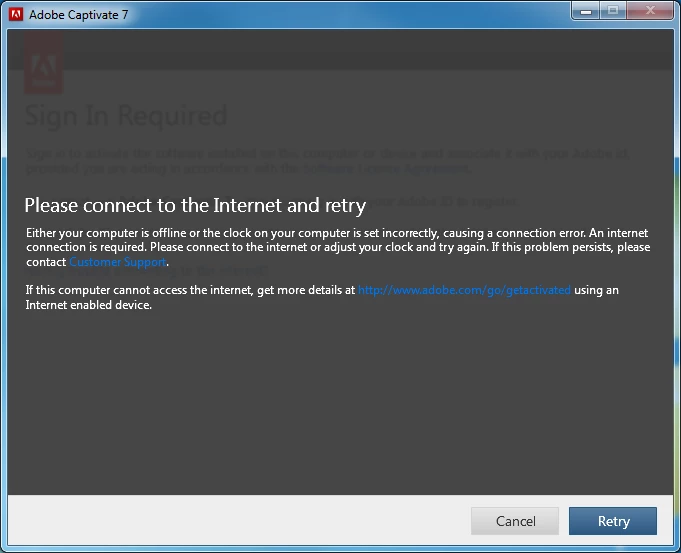Click the heading 'Please connect to the Internet and retry'
This screenshot has width=681, height=553.
[x=195, y=206]
